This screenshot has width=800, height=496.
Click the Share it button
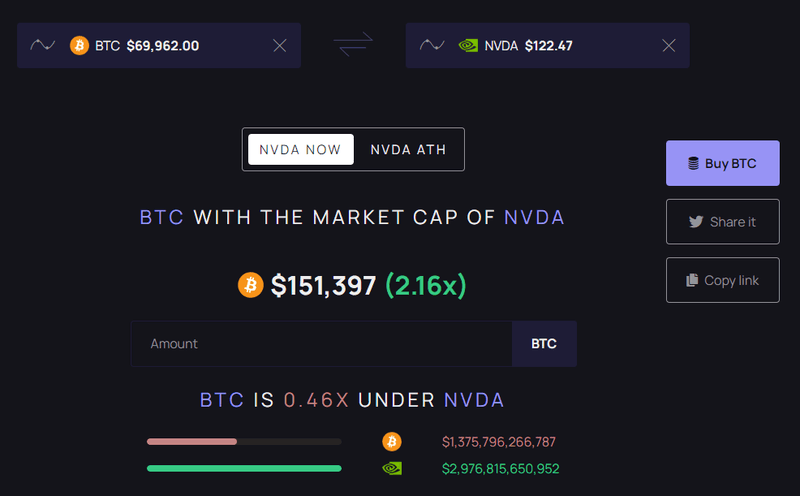(x=722, y=222)
